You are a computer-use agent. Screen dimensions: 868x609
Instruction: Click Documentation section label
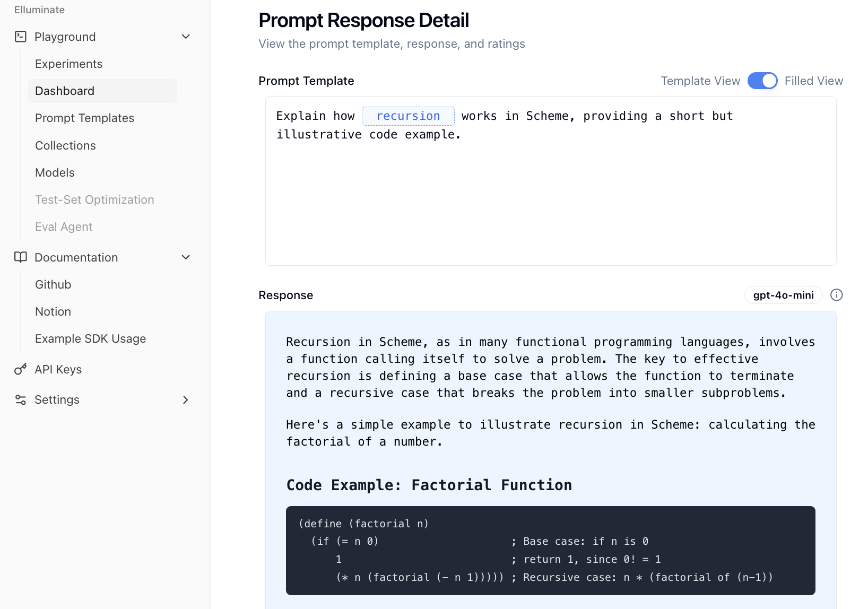[x=76, y=257]
